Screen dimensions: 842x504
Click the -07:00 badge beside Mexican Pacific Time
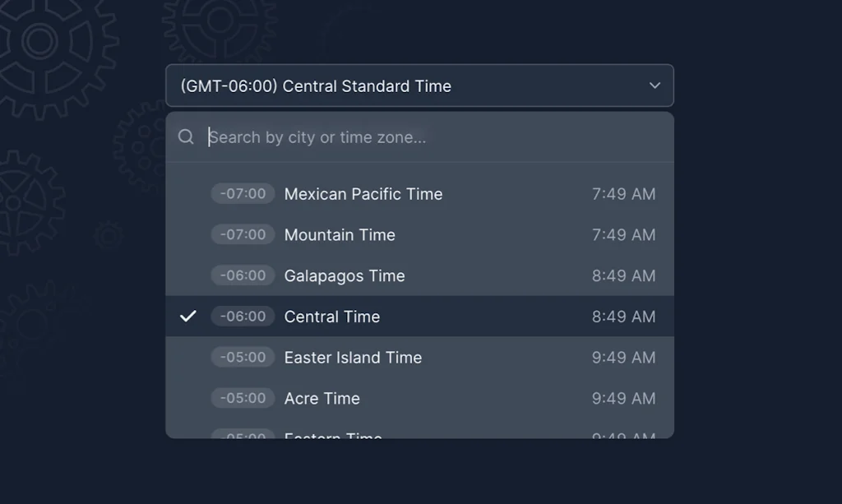(243, 194)
